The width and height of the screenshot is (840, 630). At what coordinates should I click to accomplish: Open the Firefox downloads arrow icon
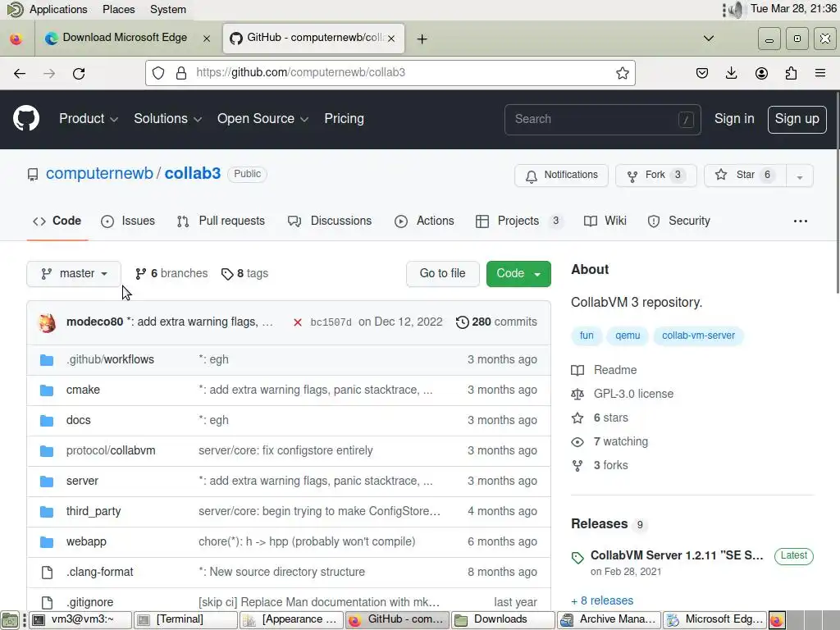point(731,73)
